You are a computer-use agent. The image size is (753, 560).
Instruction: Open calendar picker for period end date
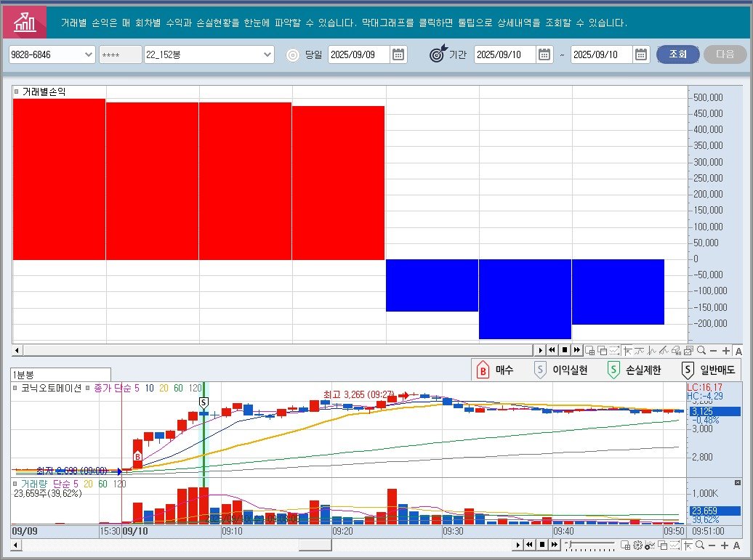coord(640,54)
